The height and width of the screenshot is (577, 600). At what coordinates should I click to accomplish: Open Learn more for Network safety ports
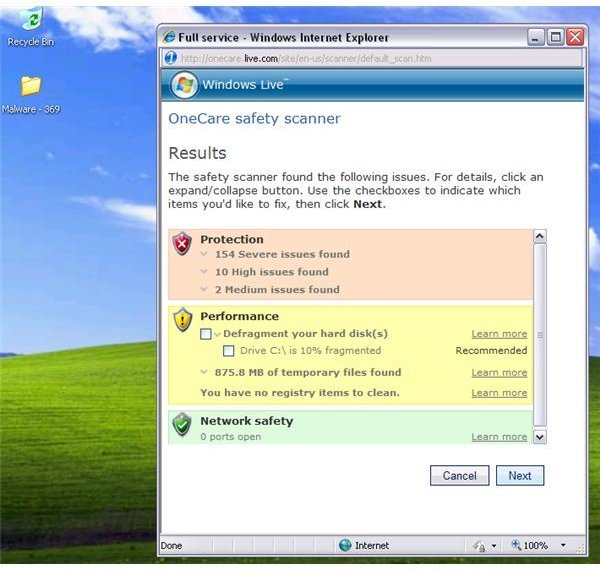click(499, 437)
